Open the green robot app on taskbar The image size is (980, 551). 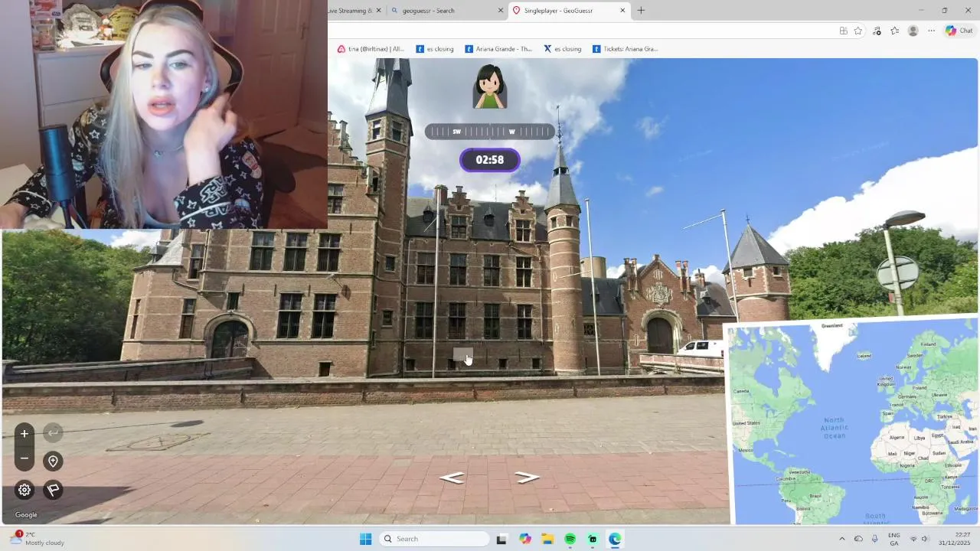593,539
